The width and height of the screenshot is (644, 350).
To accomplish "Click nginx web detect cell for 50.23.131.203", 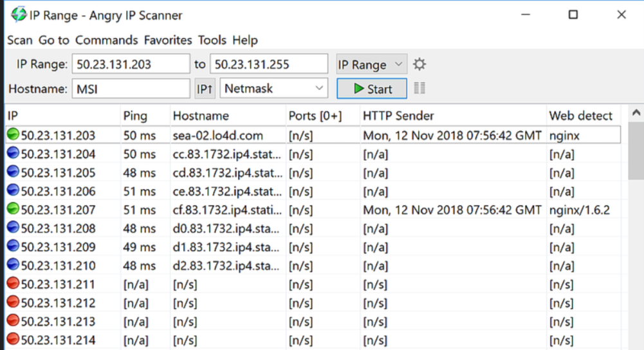I will [x=564, y=136].
